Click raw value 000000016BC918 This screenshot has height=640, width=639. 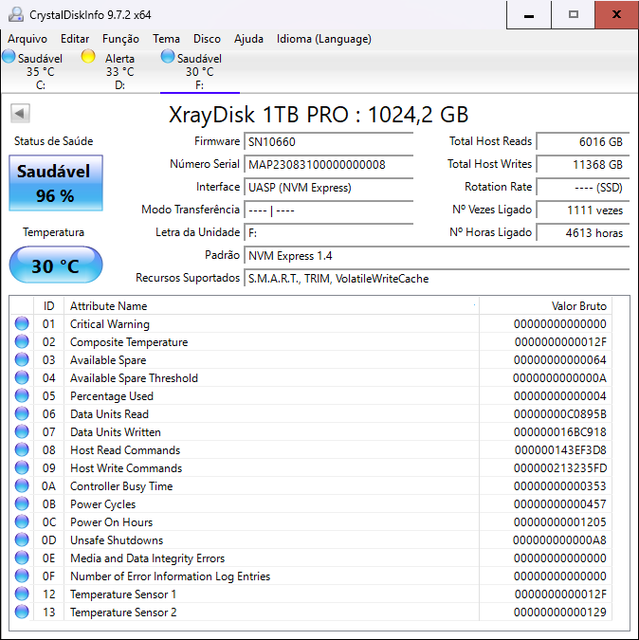560,432
